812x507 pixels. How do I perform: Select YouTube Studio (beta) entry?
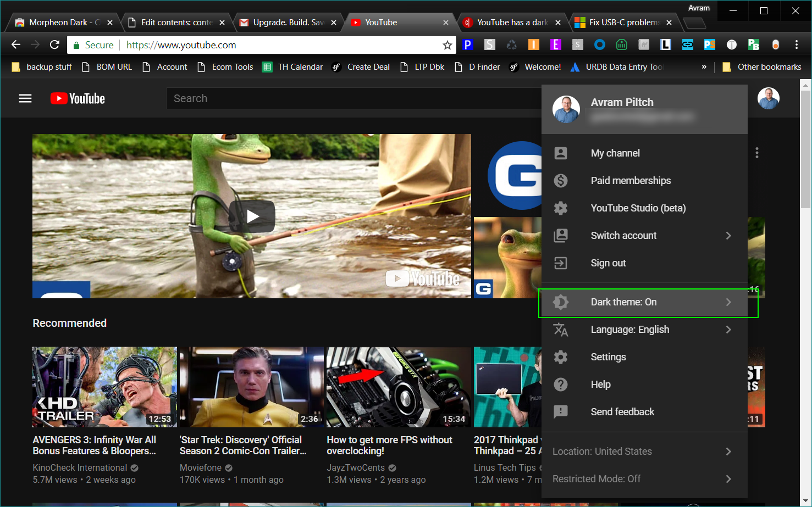644,208
